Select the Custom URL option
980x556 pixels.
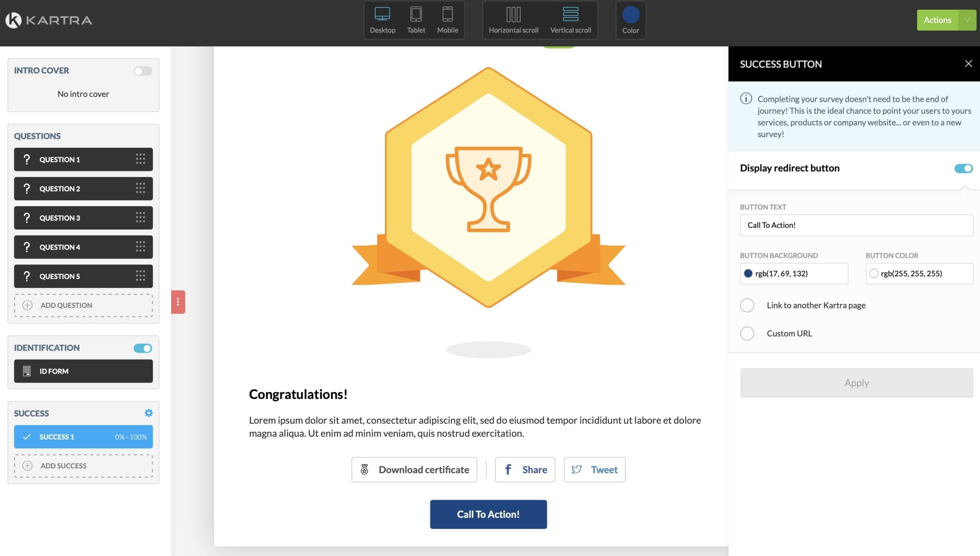click(747, 334)
